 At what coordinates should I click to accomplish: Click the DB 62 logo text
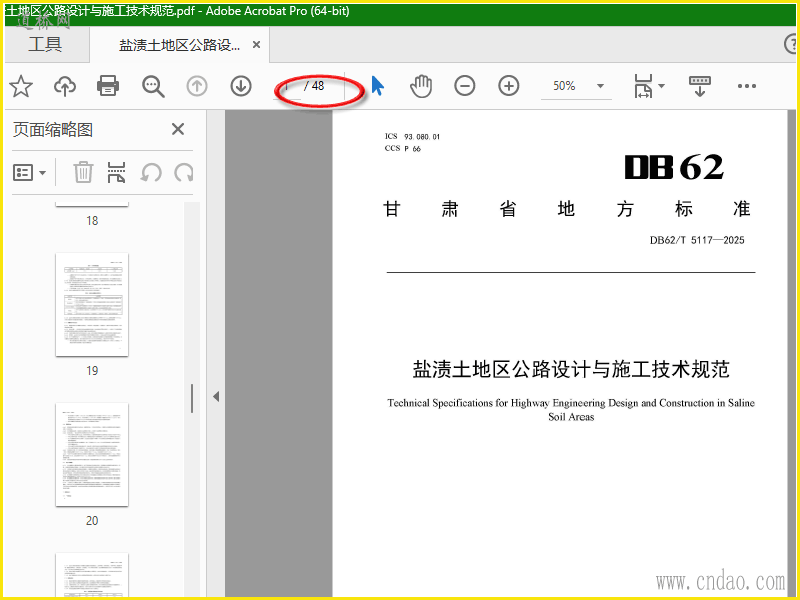[x=674, y=167]
